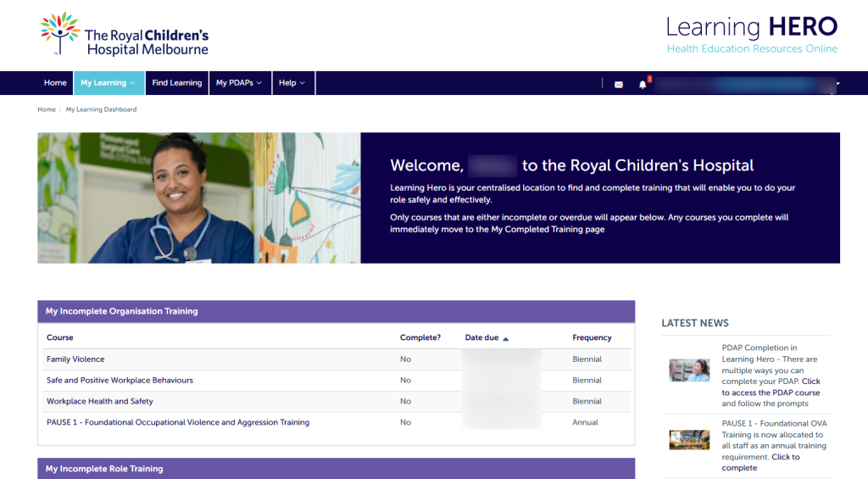868x479 pixels.
Task: Expand the My Learning menu
Action: coord(108,83)
